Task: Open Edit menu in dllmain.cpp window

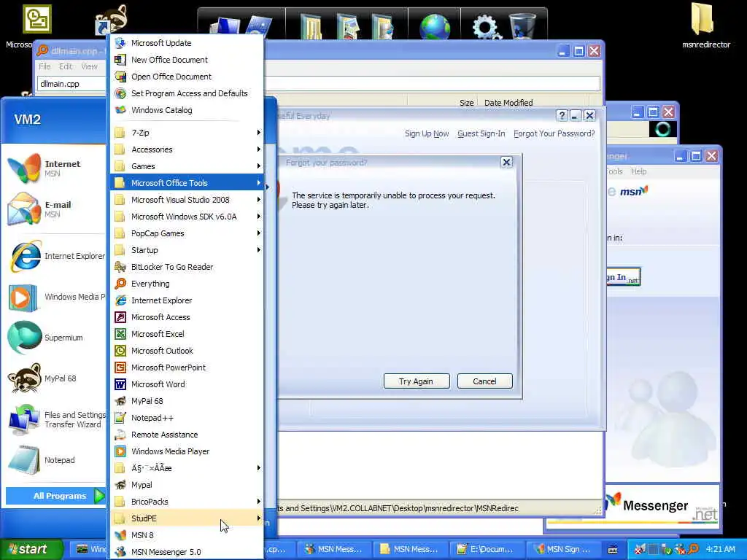Action: (x=66, y=66)
